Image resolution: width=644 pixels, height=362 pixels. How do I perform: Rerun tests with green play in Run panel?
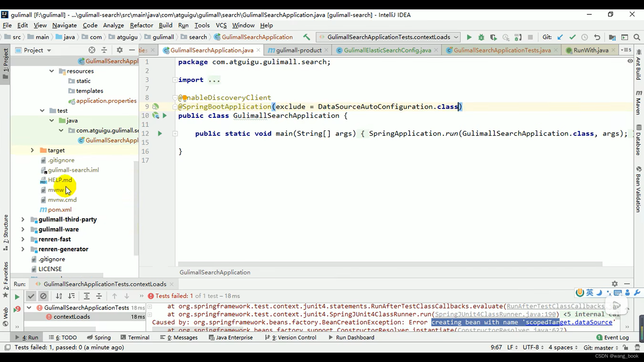[17, 297]
